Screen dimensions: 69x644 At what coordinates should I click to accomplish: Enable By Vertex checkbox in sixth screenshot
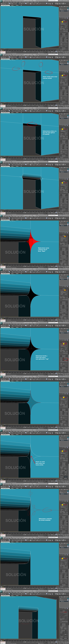60,291
